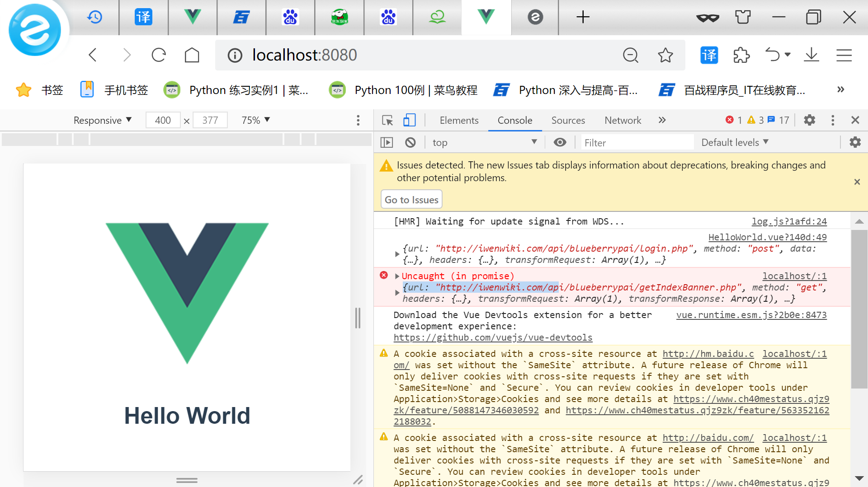This screenshot has height=487, width=868.
Task: View site information icon in address bar
Action: point(235,55)
